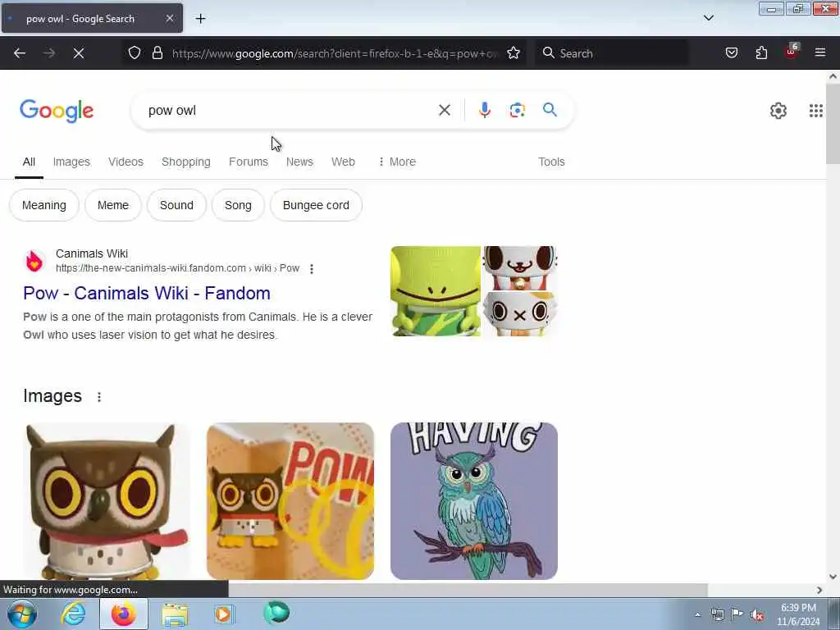Close the pow owl Google Search tab
This screenshot has width=840, height=630.
169,18
